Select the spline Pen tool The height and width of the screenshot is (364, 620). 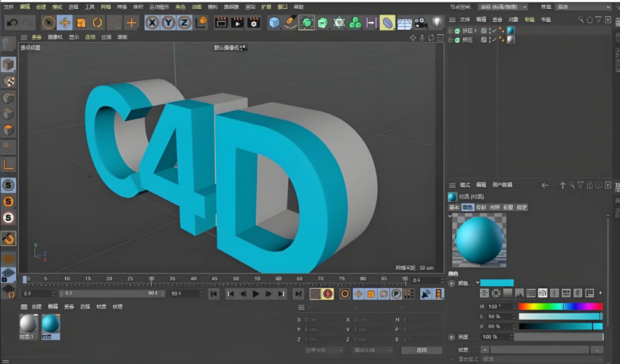pyautogui.click(x=290, y=23)
